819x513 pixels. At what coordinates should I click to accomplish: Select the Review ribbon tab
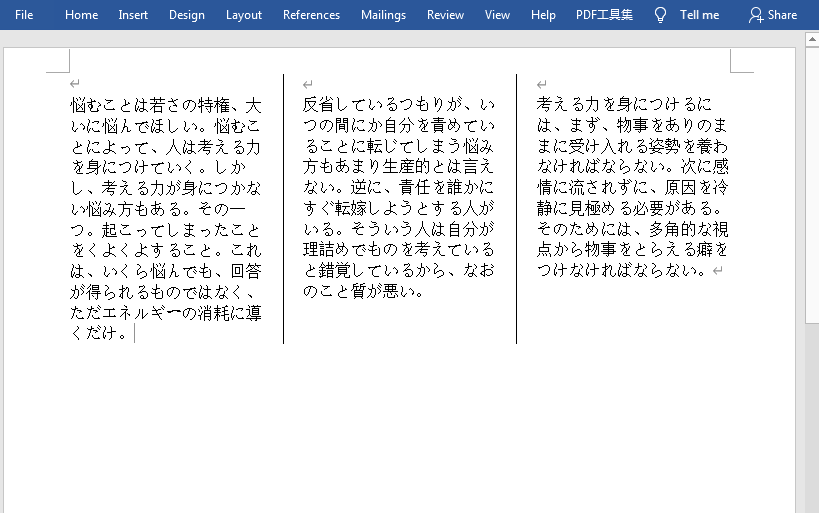445,15
